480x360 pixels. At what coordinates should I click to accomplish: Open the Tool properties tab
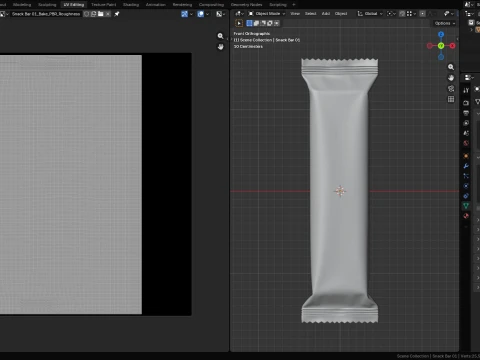click(x=466, y=90)
